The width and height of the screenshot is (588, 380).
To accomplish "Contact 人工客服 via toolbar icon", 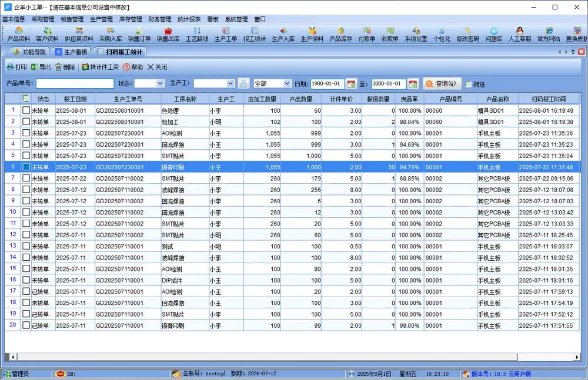I will coord(519,34).
